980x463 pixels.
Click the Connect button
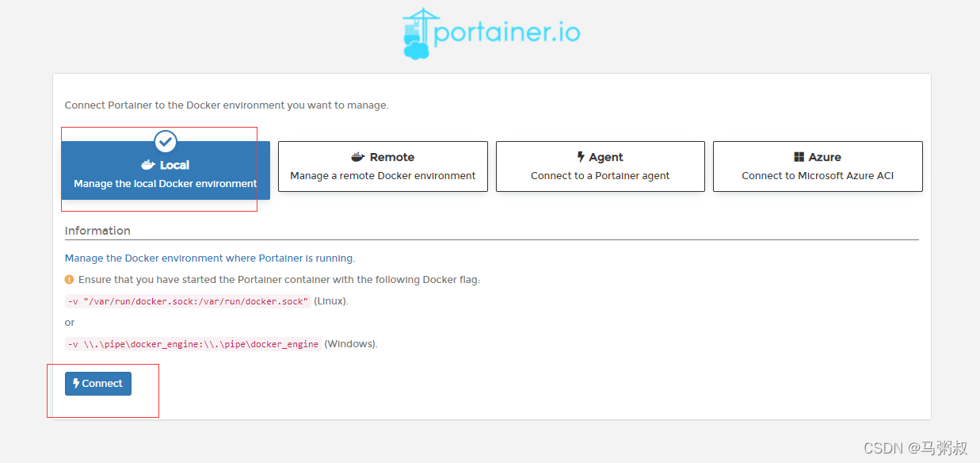[x=98, y=384]
